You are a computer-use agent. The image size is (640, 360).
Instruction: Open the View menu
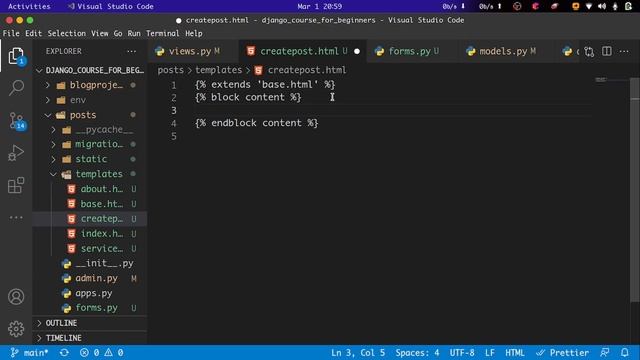pos(100,33)
